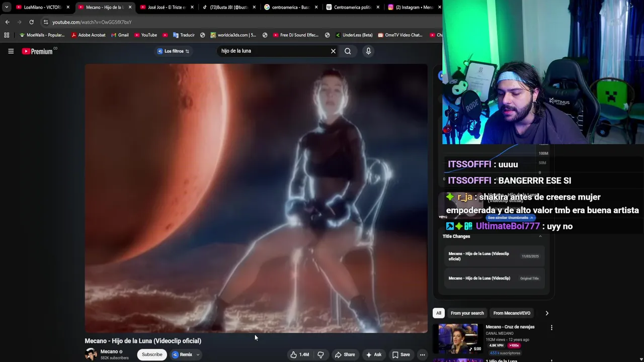The image size is (644, 362).
Task: Dislike the Mecano video
Action: (x=320, y=354)
